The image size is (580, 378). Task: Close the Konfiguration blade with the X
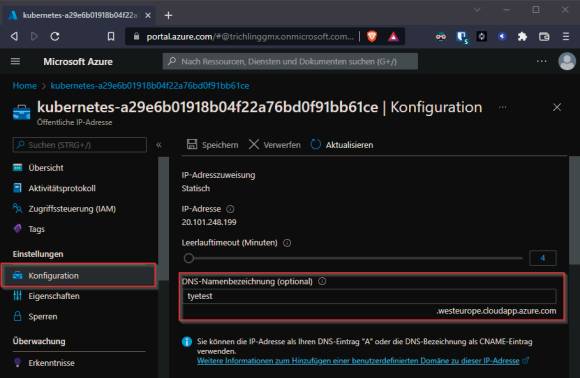click(557, 107)
